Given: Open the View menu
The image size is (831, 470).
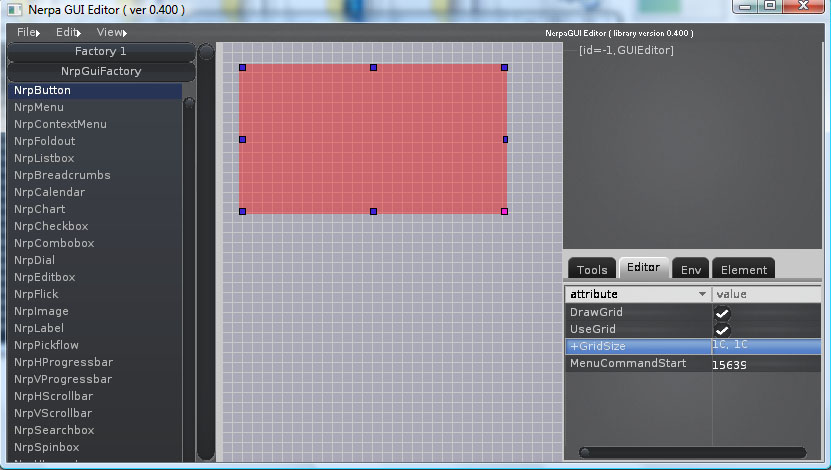Looking at the screenshot, I should pyautogui.click(x=110, y=33).
